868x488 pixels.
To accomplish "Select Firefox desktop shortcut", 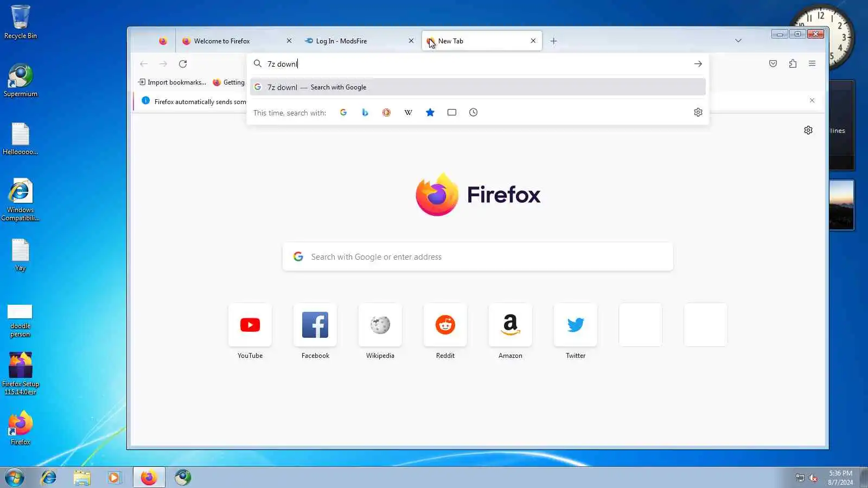I will pyautogui.click(x=21, y=428).
